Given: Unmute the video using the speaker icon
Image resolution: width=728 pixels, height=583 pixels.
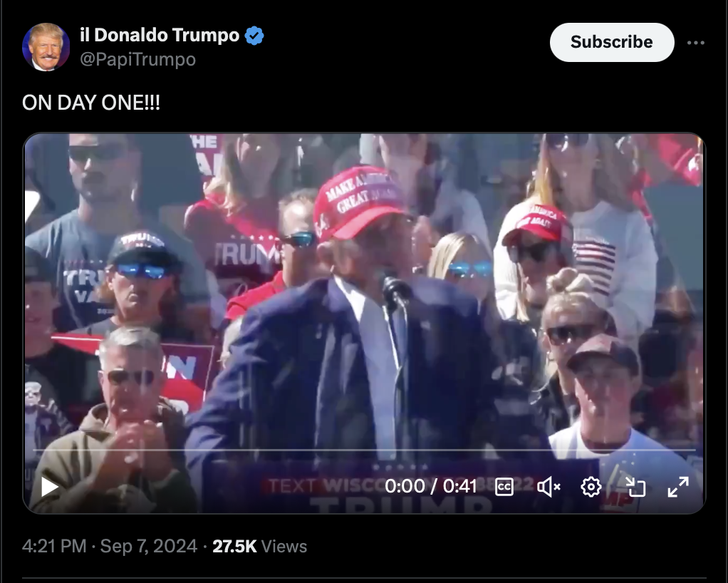Looking at the screenshot, I should (x=548, y=487).
